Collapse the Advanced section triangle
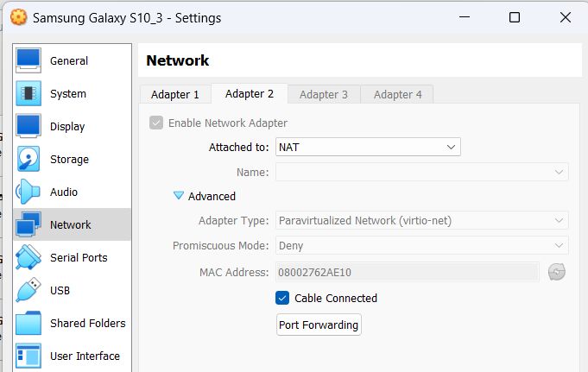 [179, 196]
